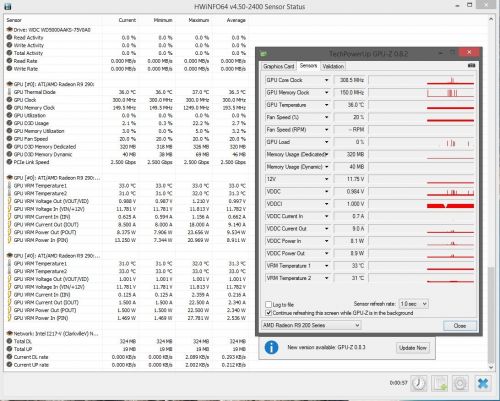Open the GPU Memory Clock dropdown in GPU-Z
The height and width of the screenshot is (401, 500).
326,92
